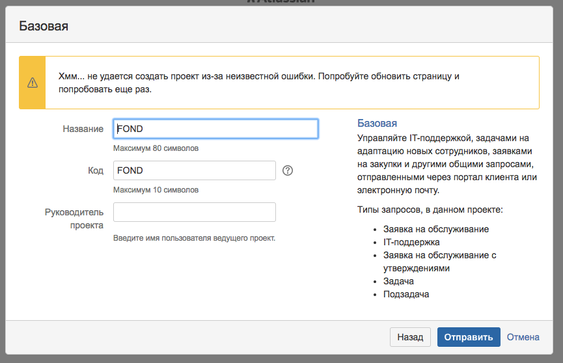Viewport: 563px width, 363px height.
Task: Click the blue Базовая heading on the right
Action: click(x=377, y=123)
